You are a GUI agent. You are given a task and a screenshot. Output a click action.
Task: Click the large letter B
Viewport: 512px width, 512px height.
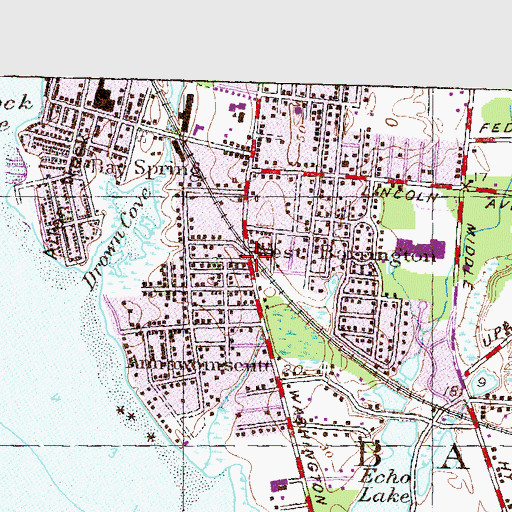(369, 454)
